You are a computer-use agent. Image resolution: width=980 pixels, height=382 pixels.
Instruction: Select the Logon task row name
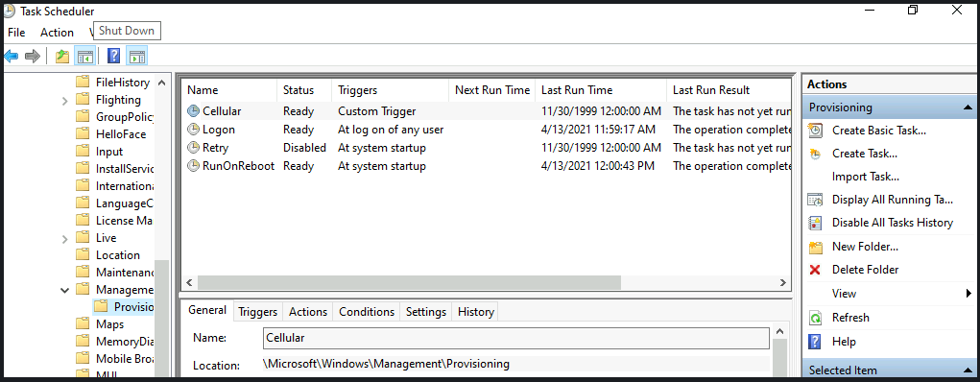coord(219,130)
